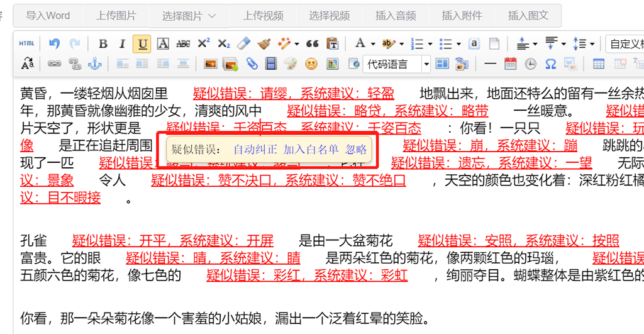This screenshot has height=334, width=644.
Task: Click the film strip video icon
Action: (270, 64)
